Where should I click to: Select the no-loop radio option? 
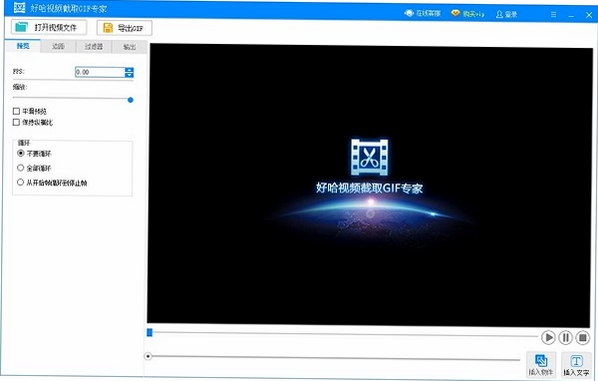point(21,153)
